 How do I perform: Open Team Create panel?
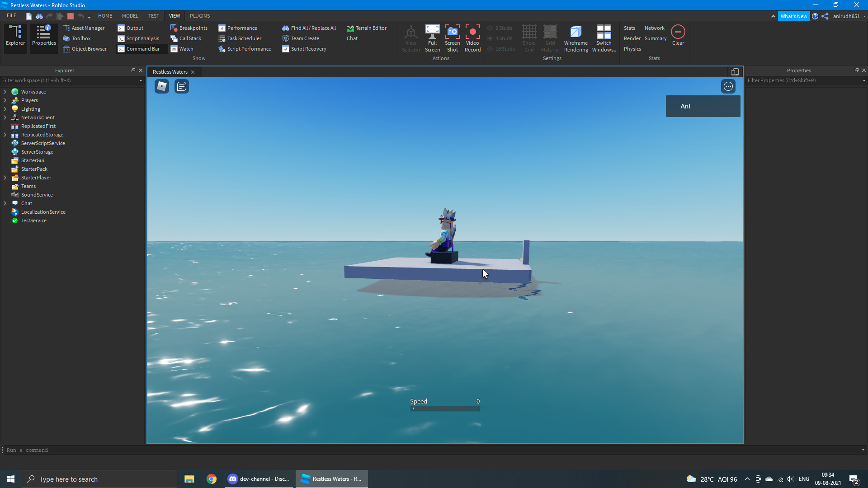coord(301,38)
